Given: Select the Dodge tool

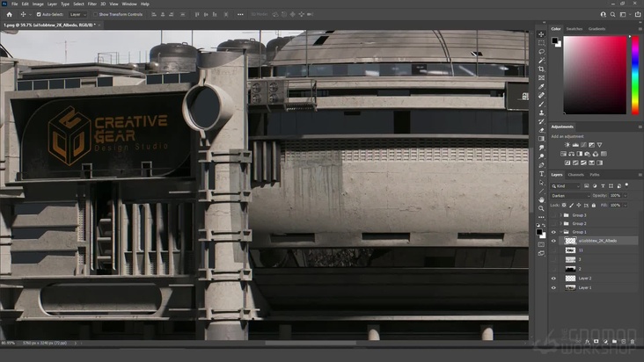Looking at the screenshot, I should pyautogui.click(x=541, y=156).
